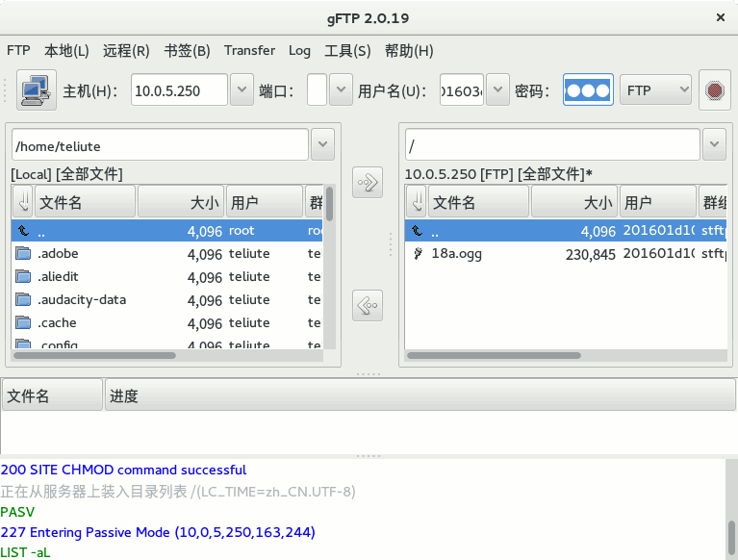Viewport: 738px width, 560px height.
Task: Click the transfer queue 进度 column header
Action: tap(420, 395)
